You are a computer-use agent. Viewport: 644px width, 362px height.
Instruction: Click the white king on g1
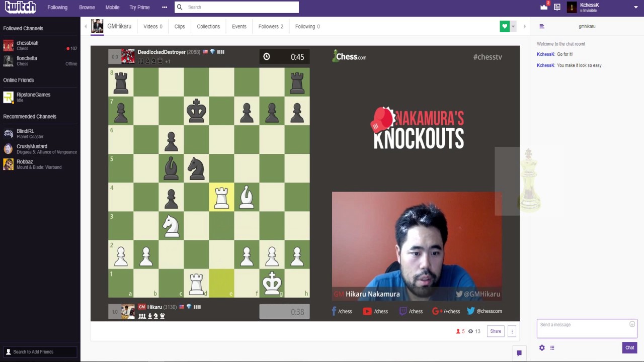[272, 283]
